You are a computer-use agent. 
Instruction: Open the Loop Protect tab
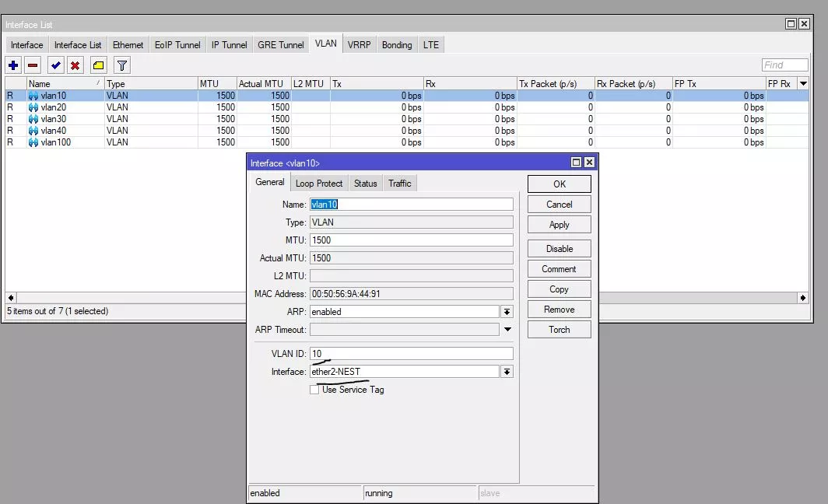pos(319,183)
